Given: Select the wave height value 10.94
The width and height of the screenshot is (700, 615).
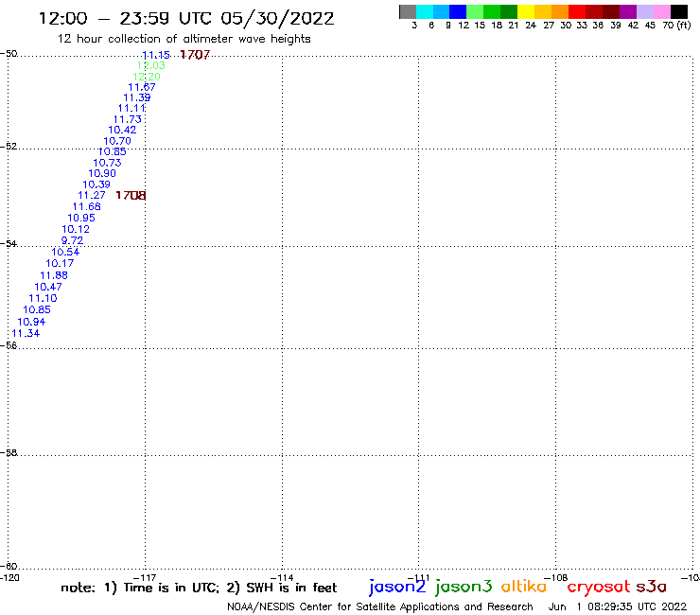Looking at the screenshot, I should [31, 322].
